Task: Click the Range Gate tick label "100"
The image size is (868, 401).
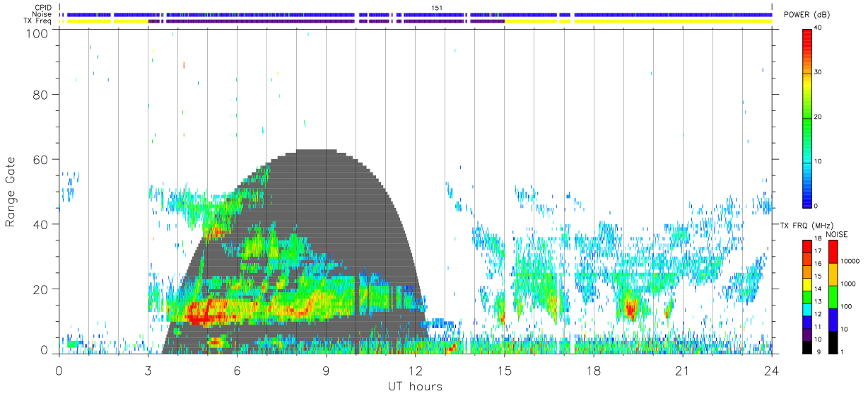Action: [x=38, y=33]
